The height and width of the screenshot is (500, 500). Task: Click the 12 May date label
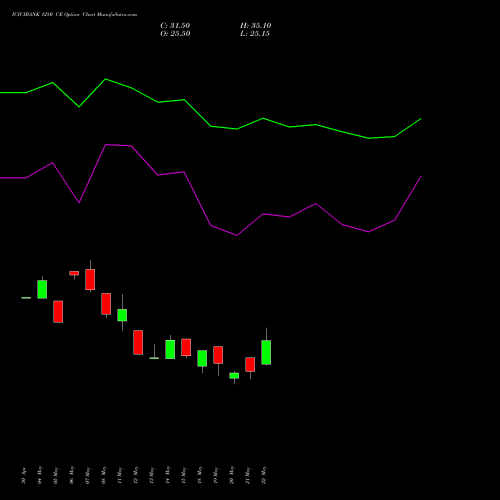[x=136, y=475]
